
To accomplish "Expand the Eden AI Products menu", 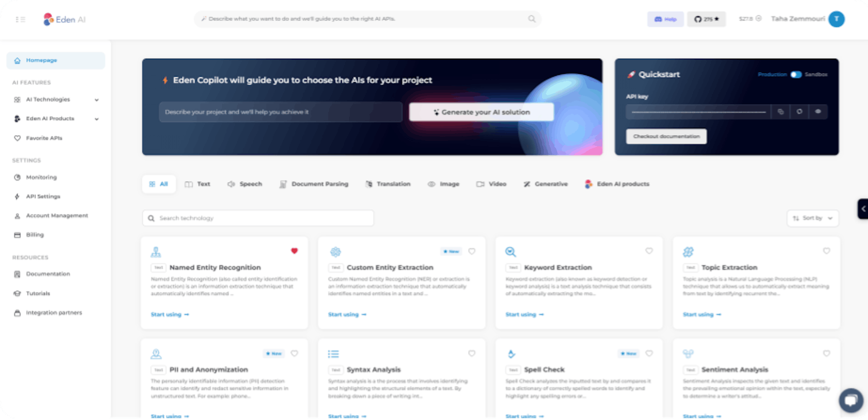I will pos(56,119).
